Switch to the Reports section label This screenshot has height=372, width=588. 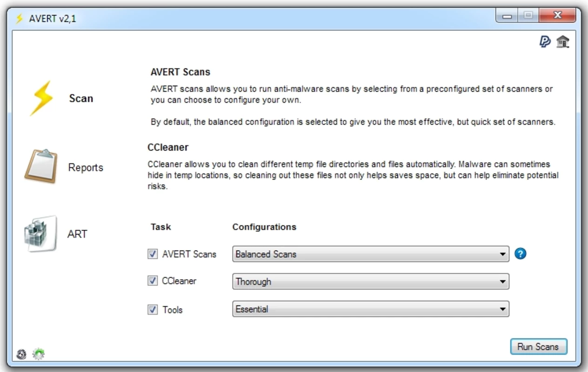86,167
